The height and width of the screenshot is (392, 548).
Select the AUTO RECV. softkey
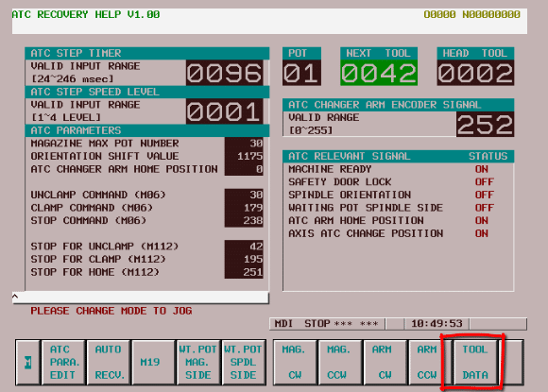point(109,363)
